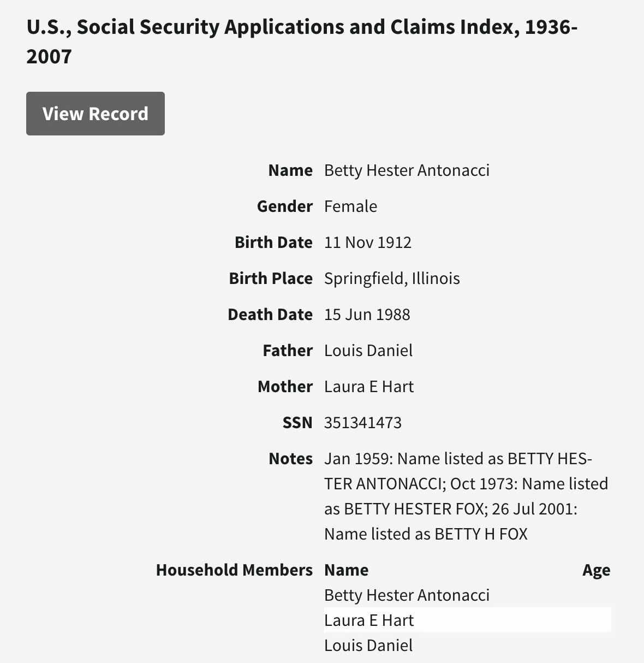This screenshot has width=644, height=663.
Task: Click the Notes text about name listings
Action: click(466, 496)
